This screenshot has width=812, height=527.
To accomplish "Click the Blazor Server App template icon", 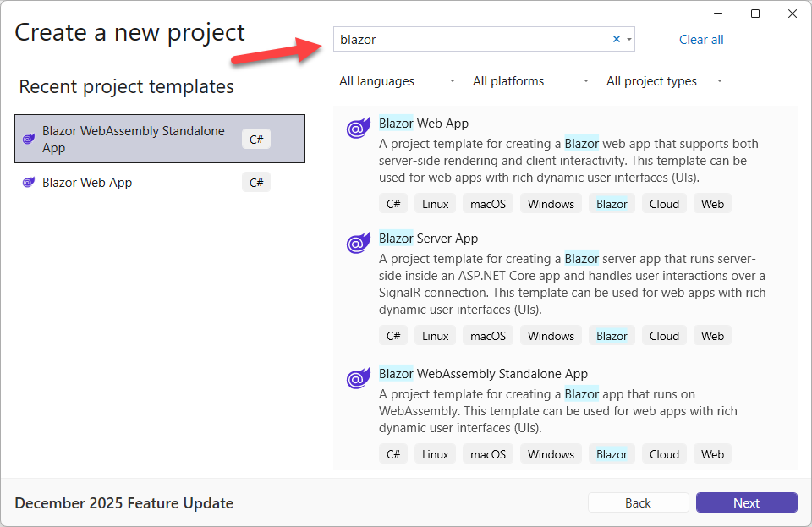I will click(359, 243).
